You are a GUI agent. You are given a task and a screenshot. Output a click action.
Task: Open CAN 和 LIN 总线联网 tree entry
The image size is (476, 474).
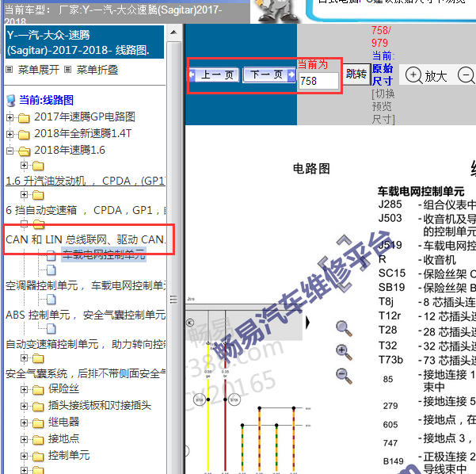click(x=86, y=239)
